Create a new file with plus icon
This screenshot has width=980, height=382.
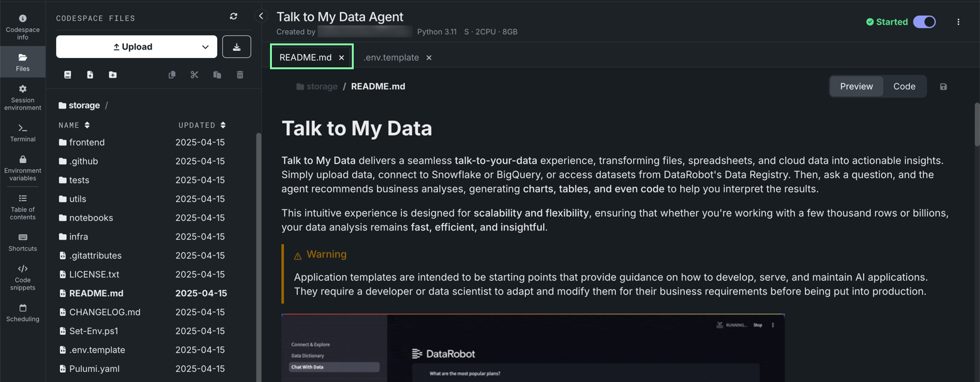pos(90,75)
